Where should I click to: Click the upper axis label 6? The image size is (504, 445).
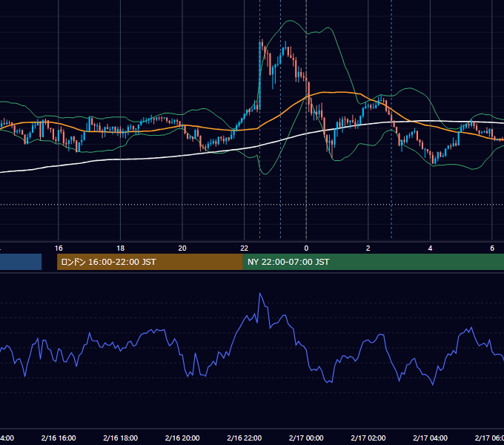492,248
